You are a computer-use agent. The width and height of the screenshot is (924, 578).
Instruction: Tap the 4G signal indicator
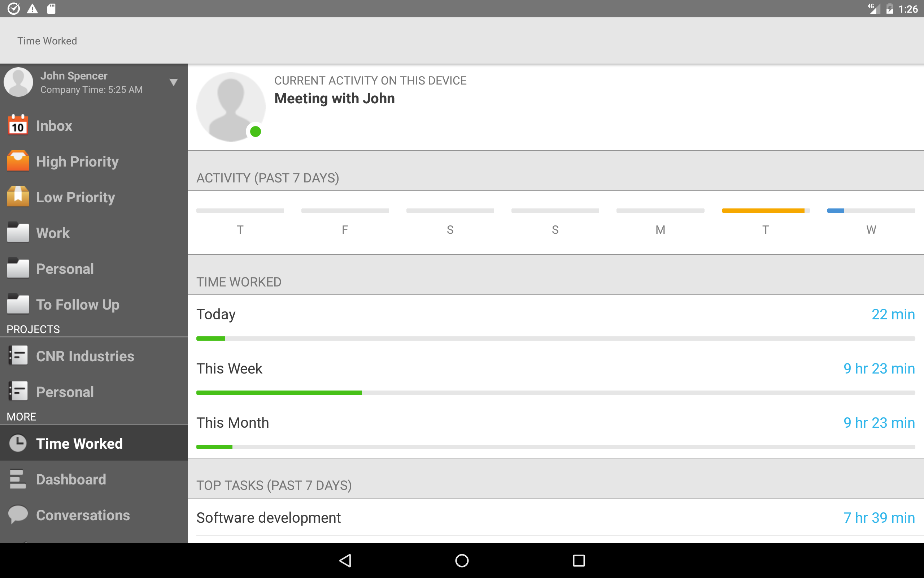pyautogui.click(x=873, y=8)
